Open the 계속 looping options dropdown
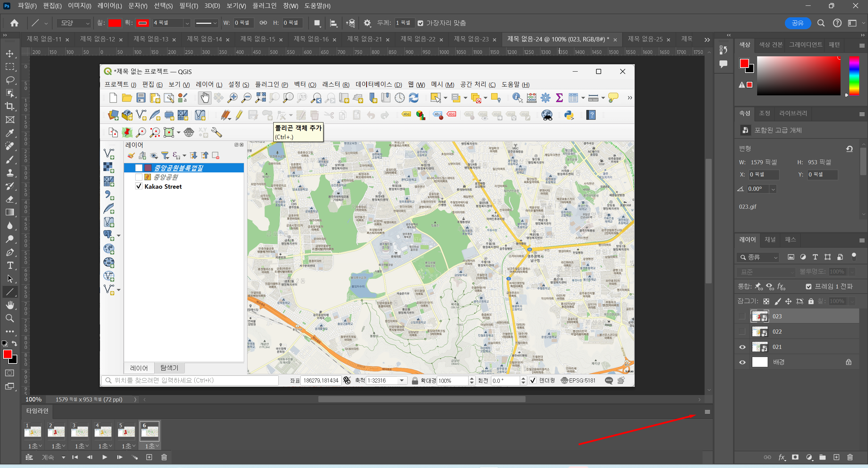The width and height of the screenshot is (868, 468). [63, 457]
